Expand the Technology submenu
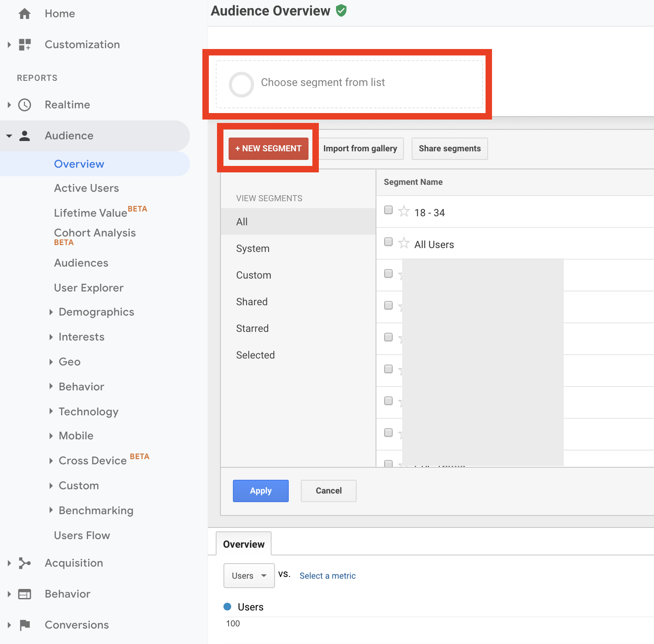Screen dimensions: 654x644 51,411
